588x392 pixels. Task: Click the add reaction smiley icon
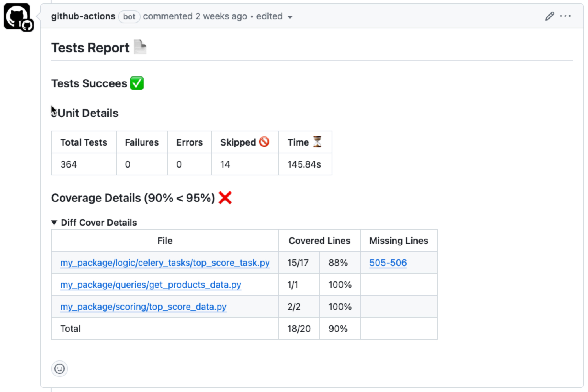[x=60, y=369]
